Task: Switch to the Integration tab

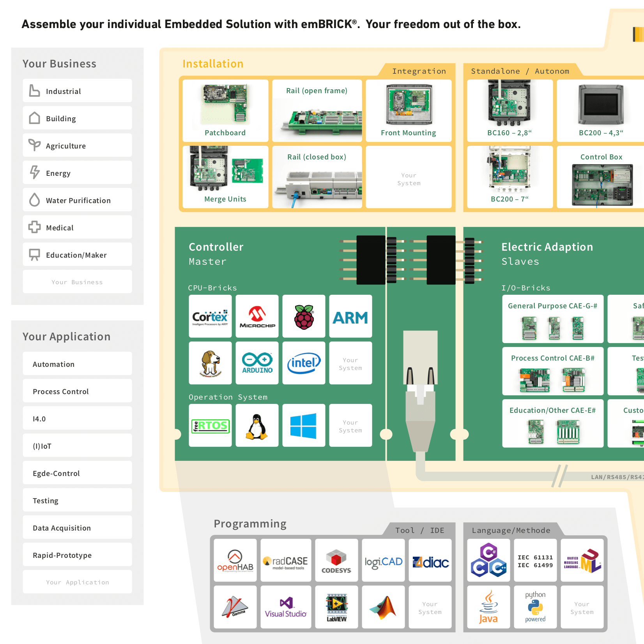Action: tap(419, 71)
